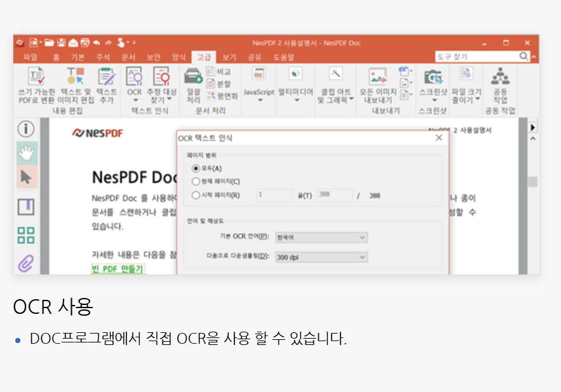The width and height of the screenshot is (561, 392).
Task: Switch to the 공유 ribbon tab
Action: [x=255, y=57]
